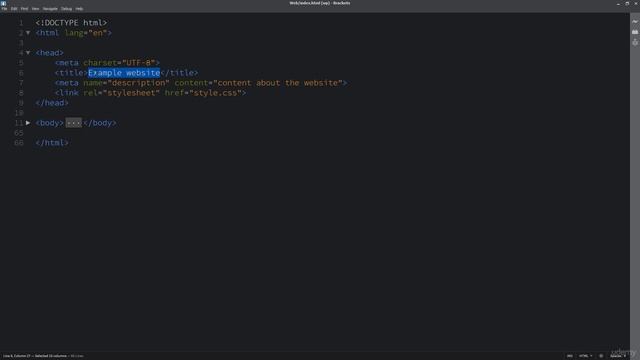The image size is (640, 360).
Task: Click the 'description' name value
Action: click(138, 83)
